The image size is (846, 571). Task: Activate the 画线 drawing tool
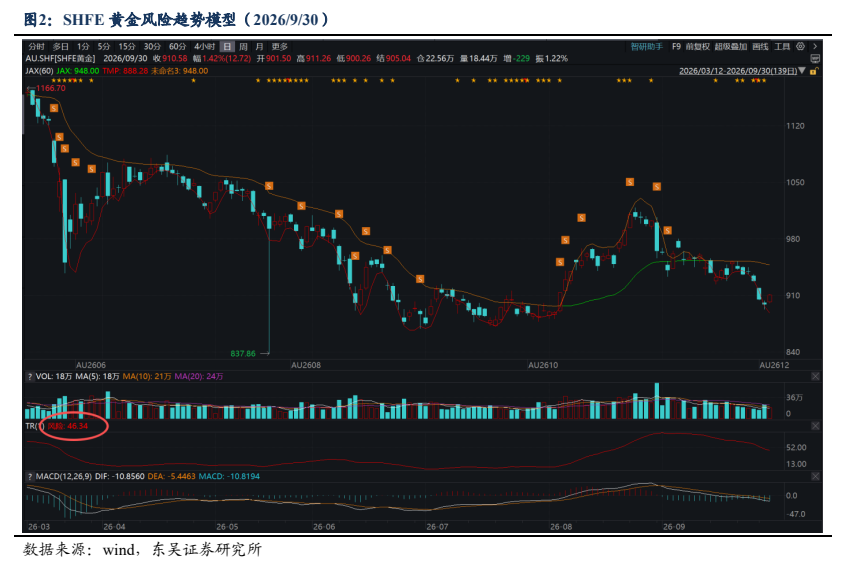pos(760,46)
